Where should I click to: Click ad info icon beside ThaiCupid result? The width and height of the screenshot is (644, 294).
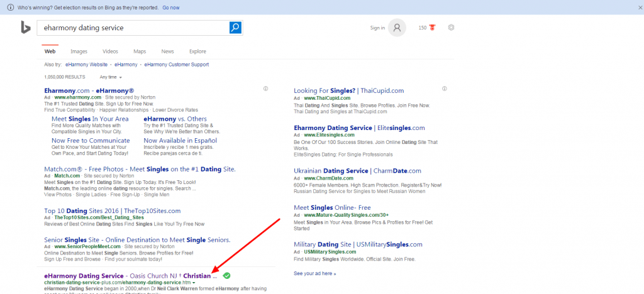(x=445, y=89)
